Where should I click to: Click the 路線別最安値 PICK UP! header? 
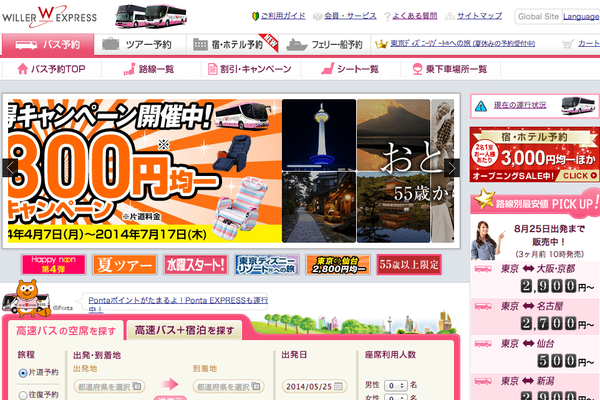tap(535, 202)
